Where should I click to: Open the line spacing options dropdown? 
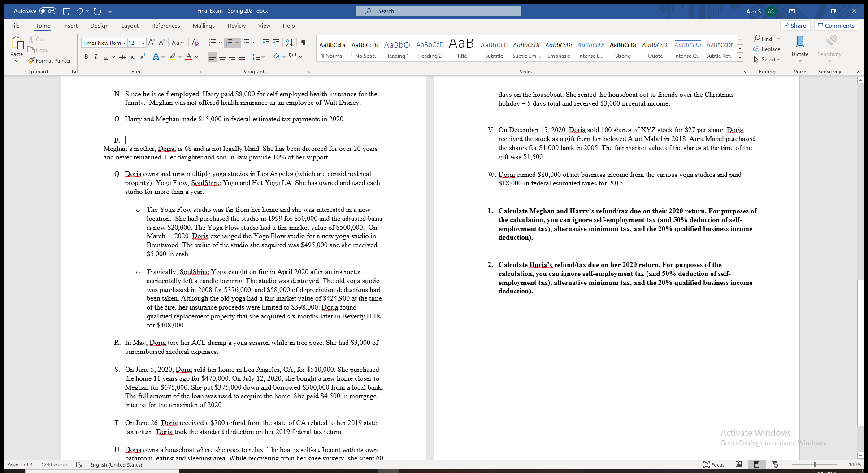262,56
